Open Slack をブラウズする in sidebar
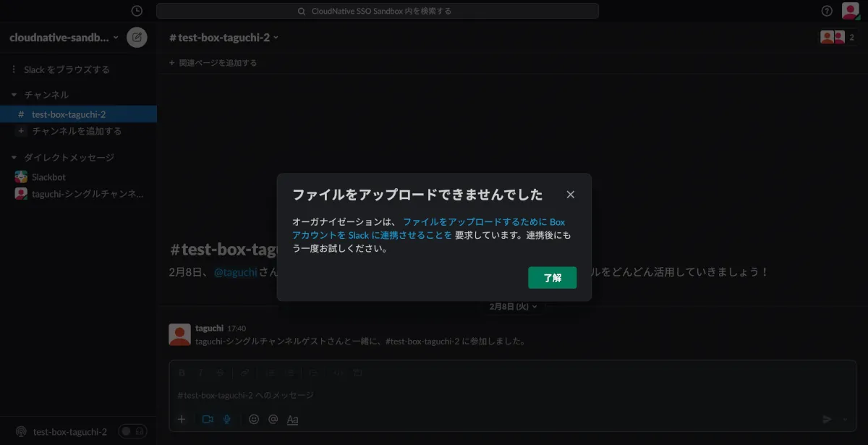The image size is (868, 445). (x=67, y=69)
